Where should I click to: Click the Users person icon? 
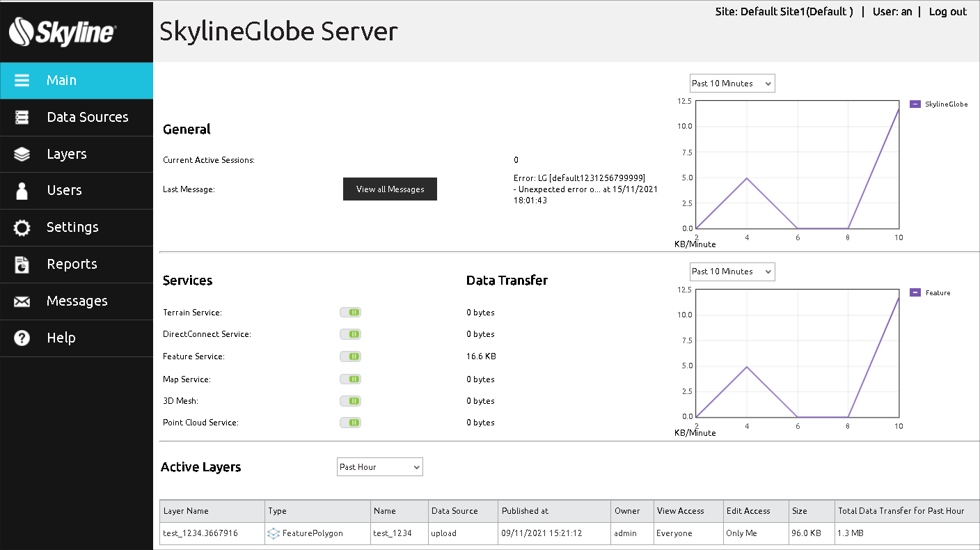tap(22, 191)
